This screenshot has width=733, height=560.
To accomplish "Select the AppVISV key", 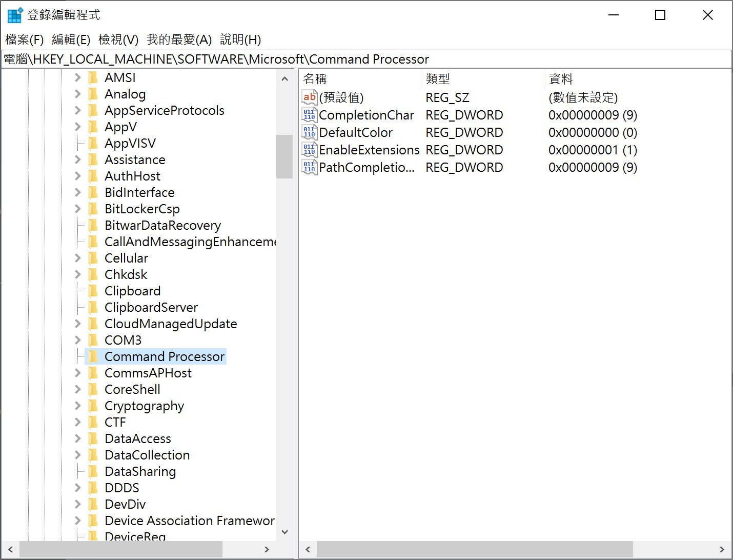I will [x=130, y=143].
